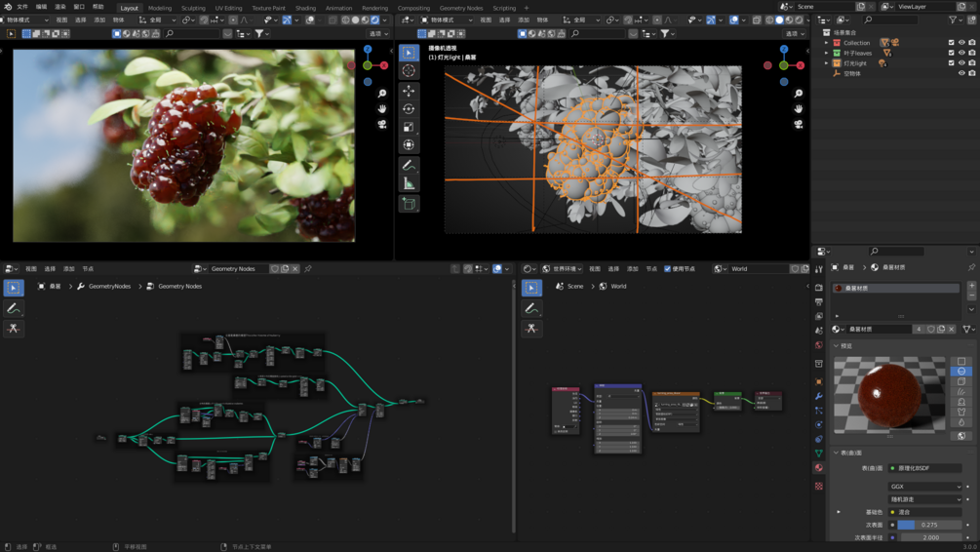The image size is (980, 552).
Task: Select the Add Cube tool in right viewport
Action: pyautogui.click(x=409, y=204)
